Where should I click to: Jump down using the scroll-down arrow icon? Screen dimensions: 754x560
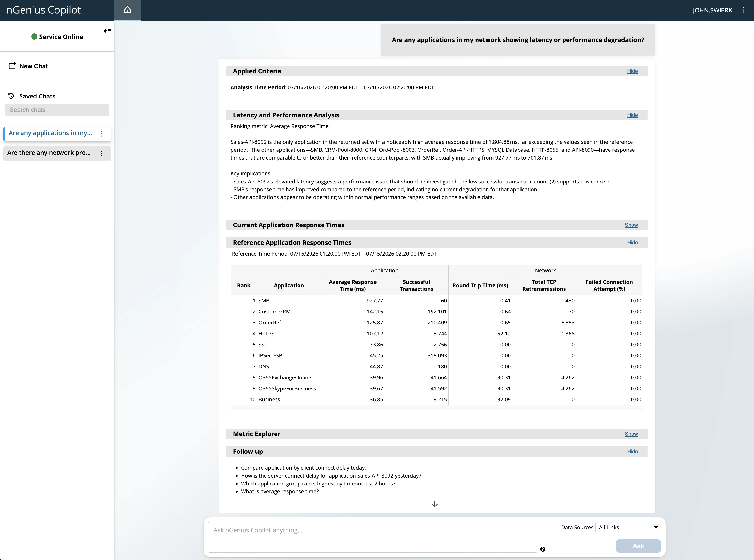[434, 504]
